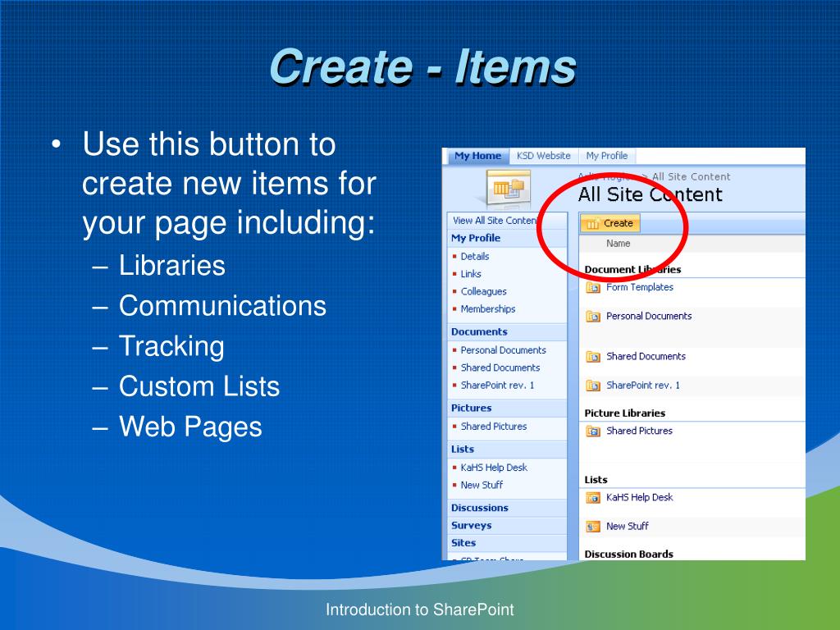Open Shared Pictures in the content list
This screenshot has width=840, height=630.
[x=639, y=431]
